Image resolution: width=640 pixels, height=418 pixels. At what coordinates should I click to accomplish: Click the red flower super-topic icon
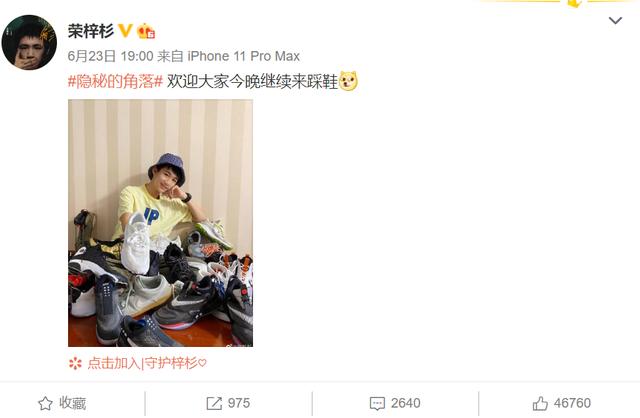pyautogui.click(x=75, y=363)
